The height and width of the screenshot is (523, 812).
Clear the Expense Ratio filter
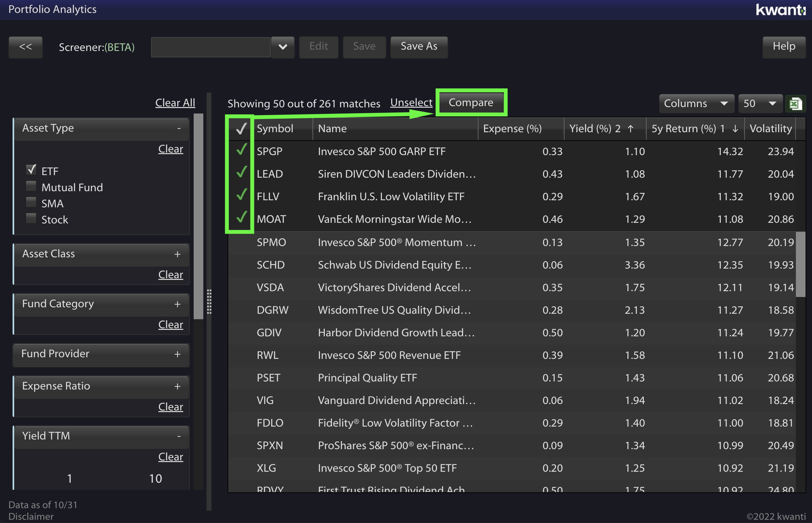pyautogui.click(x=171, y=407)
